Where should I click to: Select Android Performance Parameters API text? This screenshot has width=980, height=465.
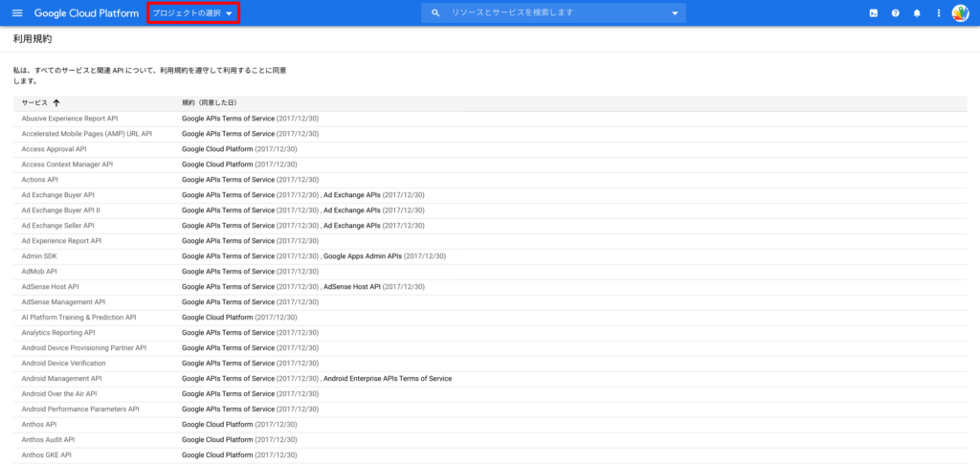80,410
